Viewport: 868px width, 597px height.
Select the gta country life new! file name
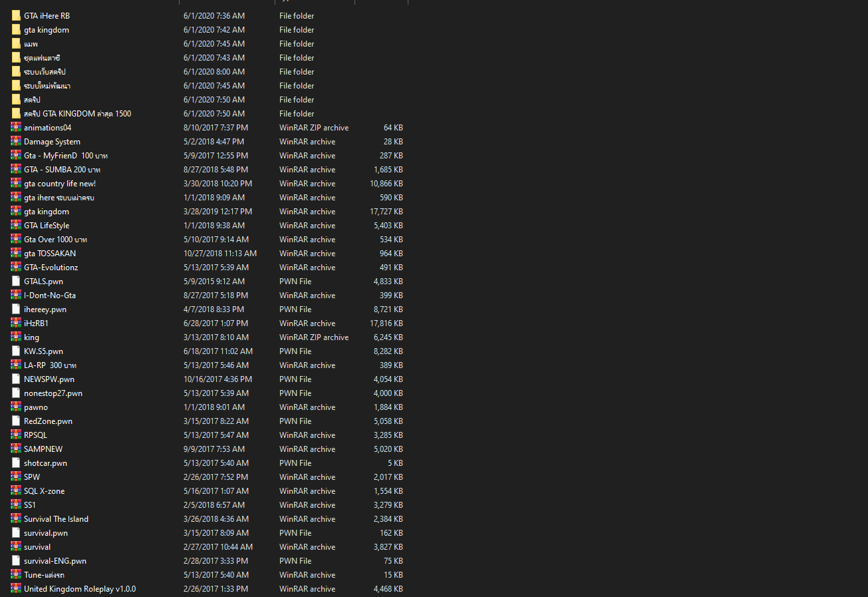[x=60, y=184]
